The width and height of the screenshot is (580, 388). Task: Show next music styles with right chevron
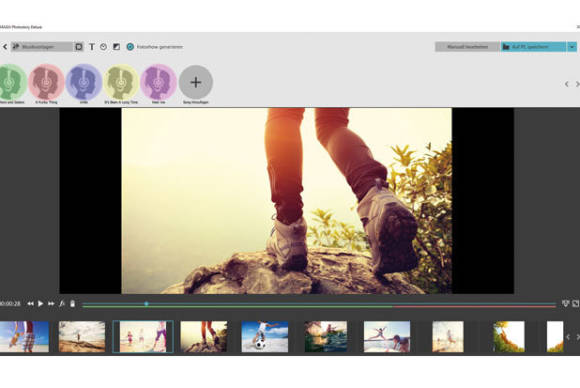[577, 84]
